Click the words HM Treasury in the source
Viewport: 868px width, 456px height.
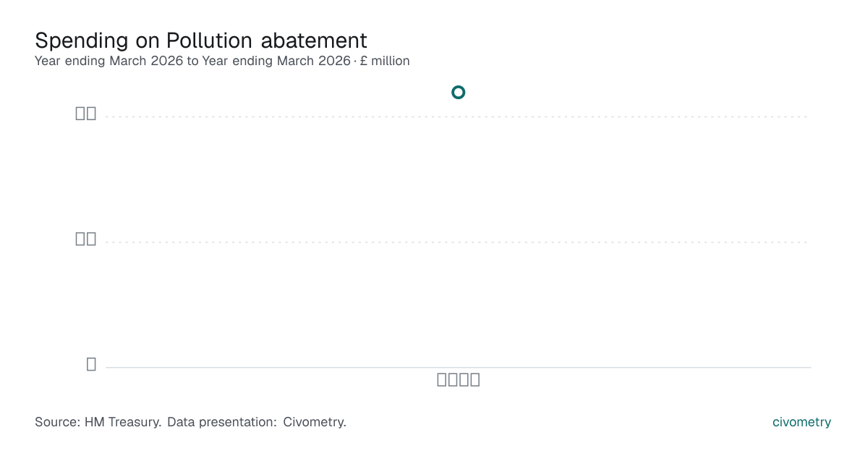coord(123,422)
